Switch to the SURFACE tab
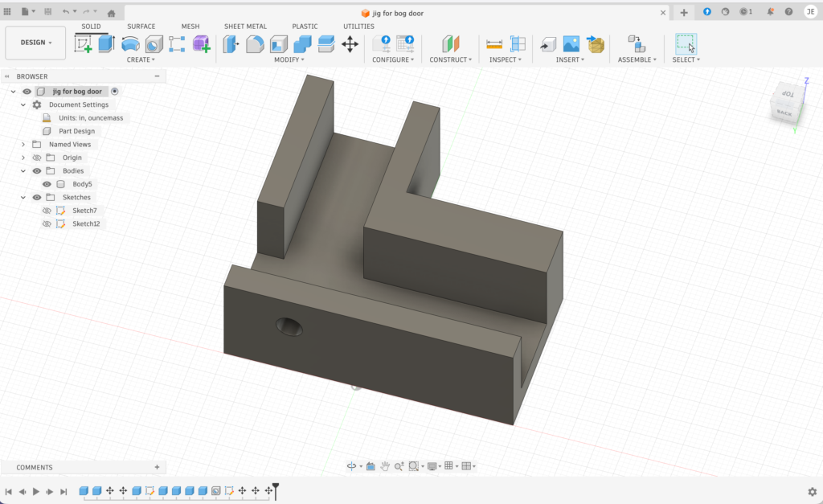The height and width of the screenshot is (504, 823). (x=141, y=27)
